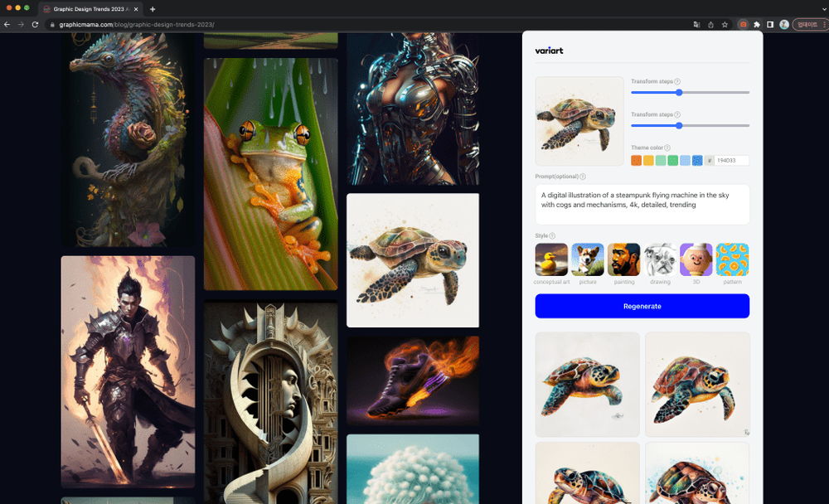Pick the dark blue theme swatch
Screen dimensions: 829x504
pos(697,160)
